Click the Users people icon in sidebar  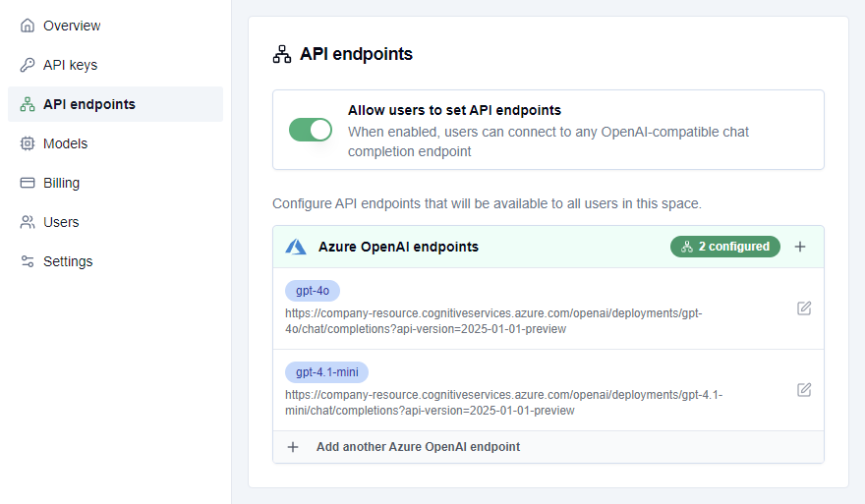tap(28, 222)
